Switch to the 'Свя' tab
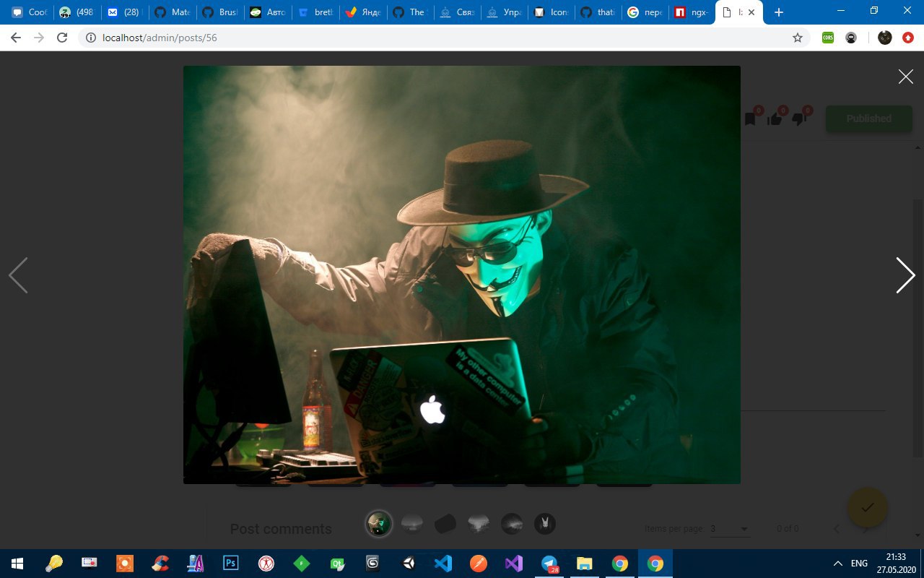 458,12
